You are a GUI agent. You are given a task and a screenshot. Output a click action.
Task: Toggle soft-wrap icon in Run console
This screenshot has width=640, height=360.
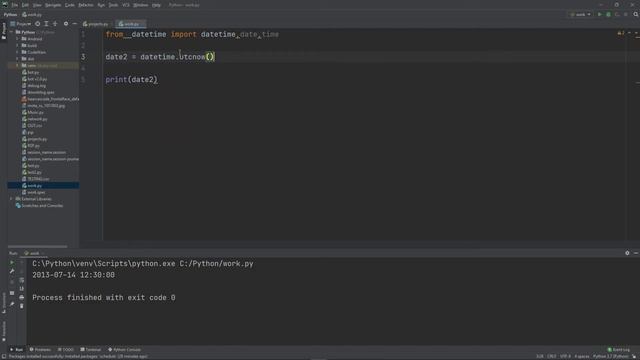(x=22, y=280)
